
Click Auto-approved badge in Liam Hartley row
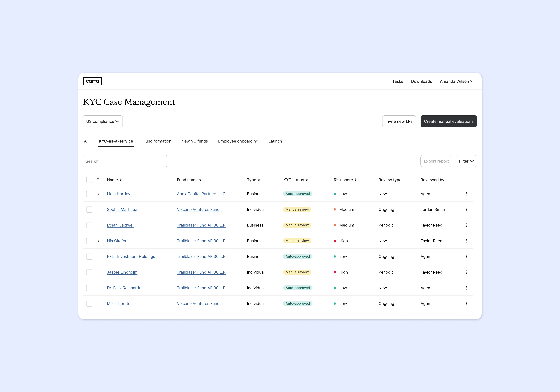(297, 194)
